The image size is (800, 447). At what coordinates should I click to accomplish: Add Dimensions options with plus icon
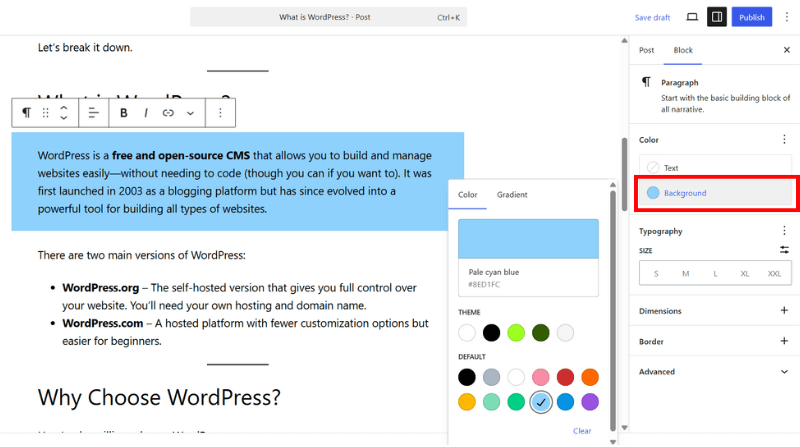[784, 310]
